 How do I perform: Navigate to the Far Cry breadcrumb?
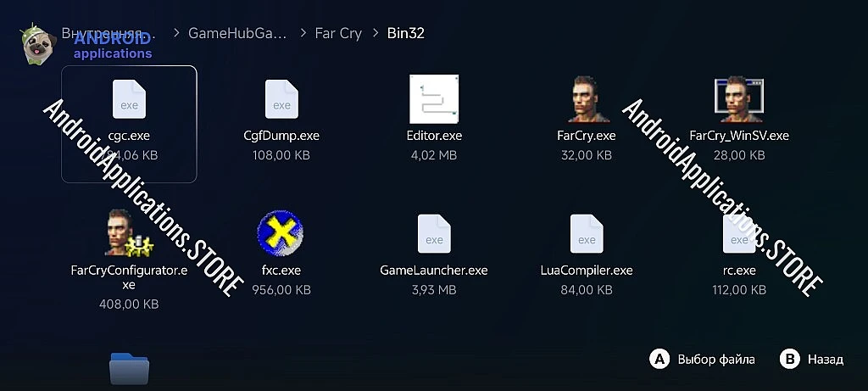pyautogui.click(x=337, y=33)
